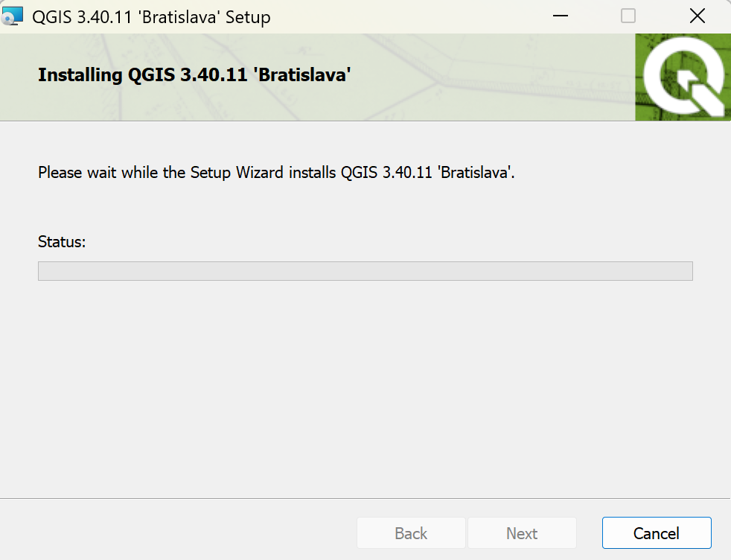Click the "QGIS 3.40.11 'Bratislava' Setup" window title
Screen dimensions: 731x560
151,16
